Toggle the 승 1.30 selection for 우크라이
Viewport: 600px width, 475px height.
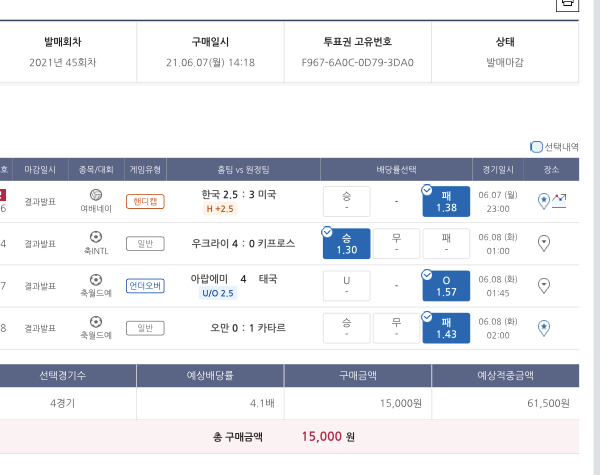click(x=347, y=243)
